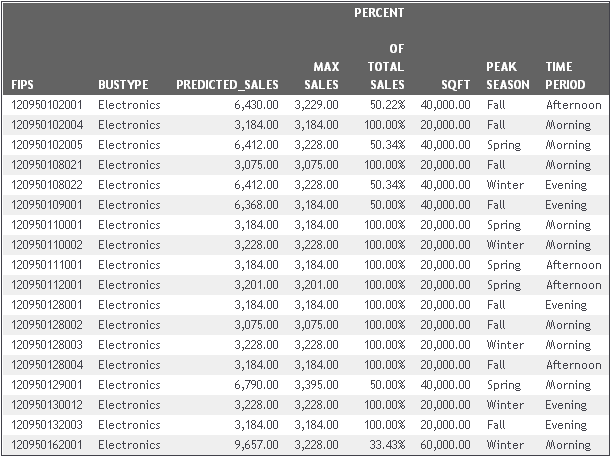The width and height of the screenshot is (610, 456).
Task: Click the 33.43% percent cell
Action: 387,445
